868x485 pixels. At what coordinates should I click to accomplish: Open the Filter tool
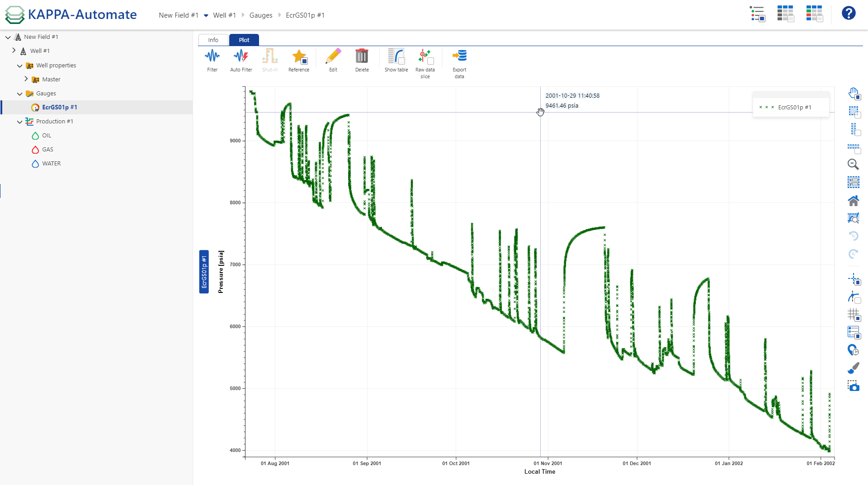click(x=212, y=61)
